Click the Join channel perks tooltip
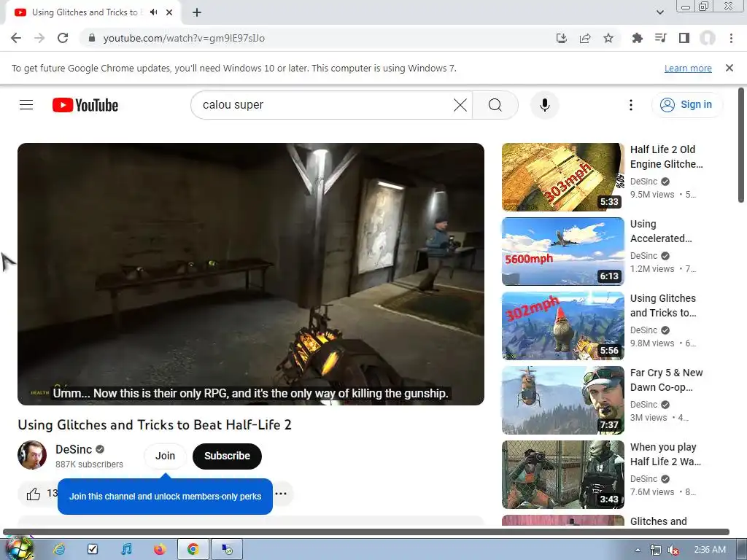747x560 pixels. 166,496
